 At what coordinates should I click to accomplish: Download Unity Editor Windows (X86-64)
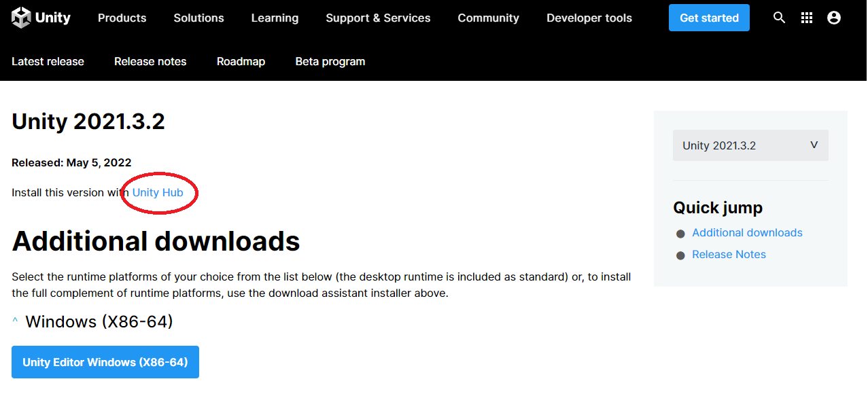(105, 362)
